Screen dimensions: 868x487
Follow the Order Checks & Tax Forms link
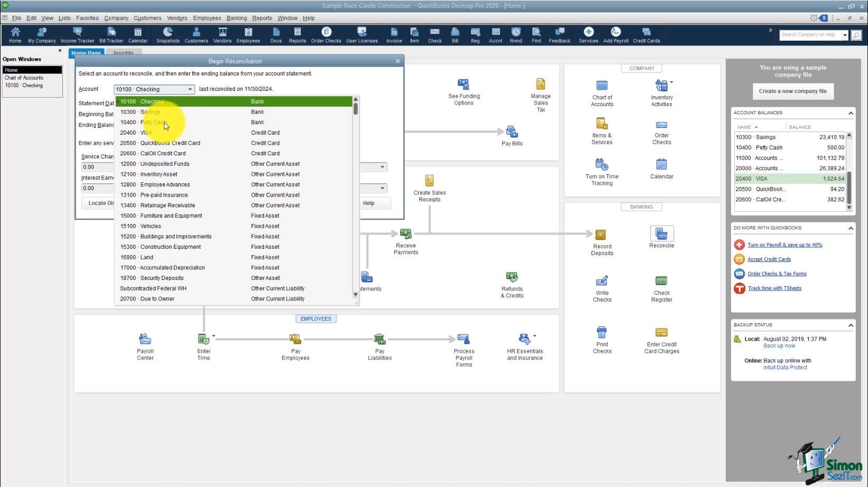[777, 274]
